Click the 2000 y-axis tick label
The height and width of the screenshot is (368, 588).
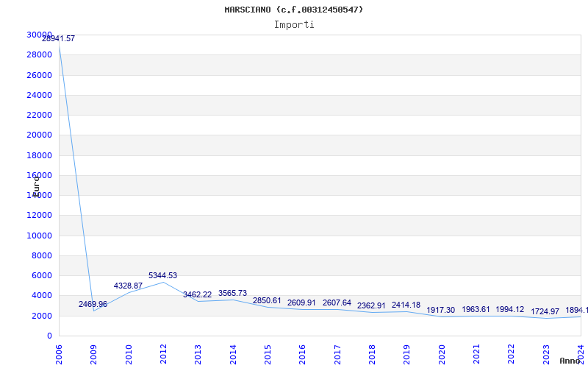click(42, 316)
